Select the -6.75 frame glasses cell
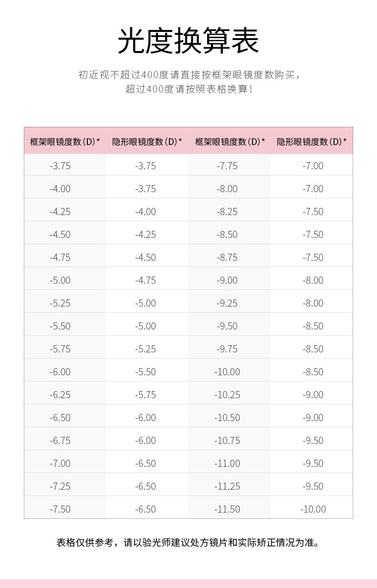This screenshot has width=377, height=588. pos(60,441)
